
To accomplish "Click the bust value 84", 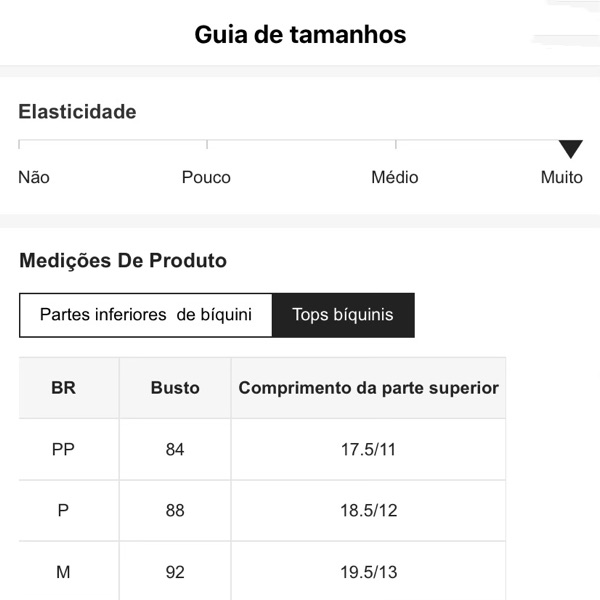I will [x=175, y=449].
